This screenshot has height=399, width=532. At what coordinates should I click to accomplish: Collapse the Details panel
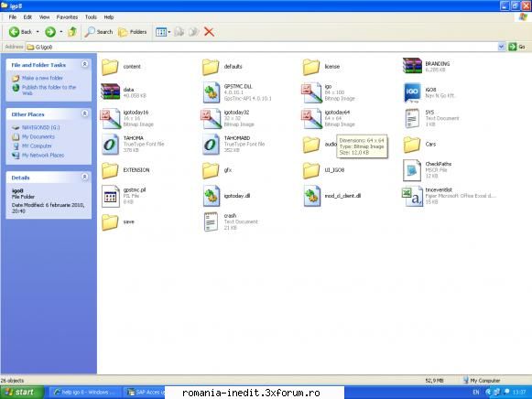point(85,177)
